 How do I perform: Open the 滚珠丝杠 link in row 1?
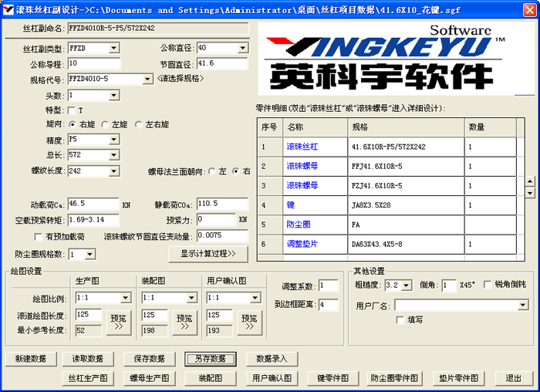[302, 146]
